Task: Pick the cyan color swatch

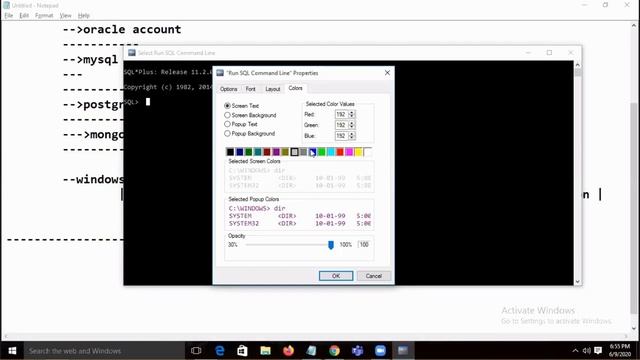Action: (331, 152)
